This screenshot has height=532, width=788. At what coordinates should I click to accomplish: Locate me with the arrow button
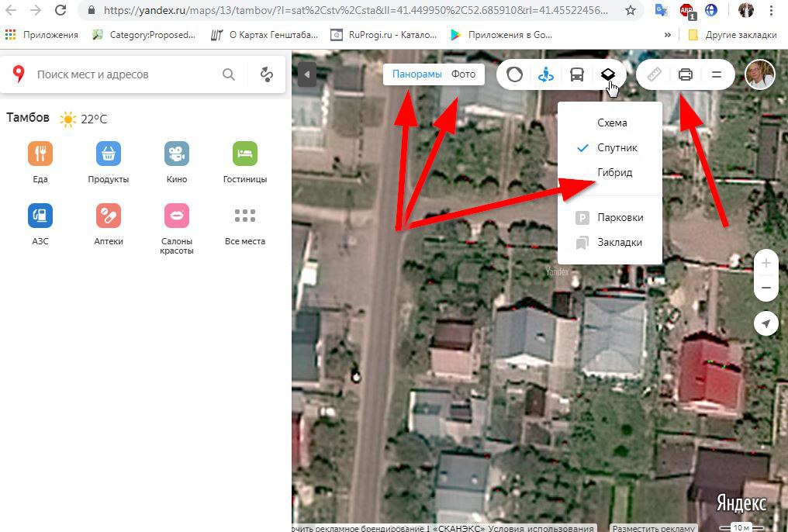point(766,324)
